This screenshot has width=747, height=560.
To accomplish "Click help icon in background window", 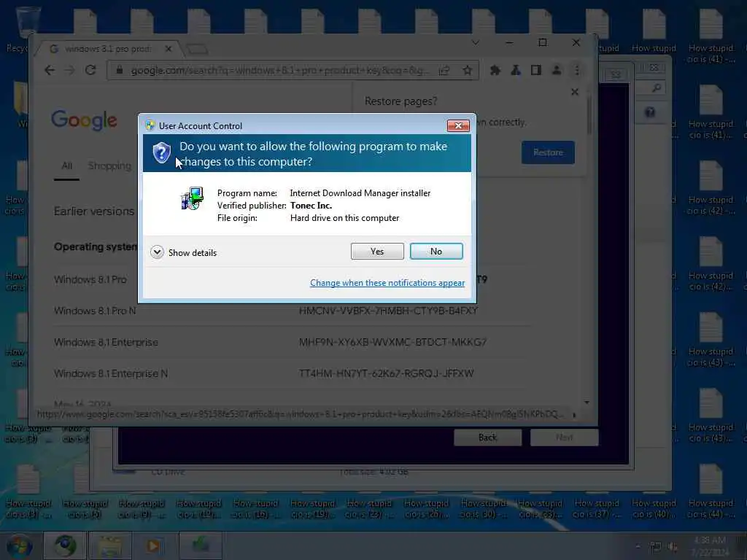I will (x=649, y=112).
